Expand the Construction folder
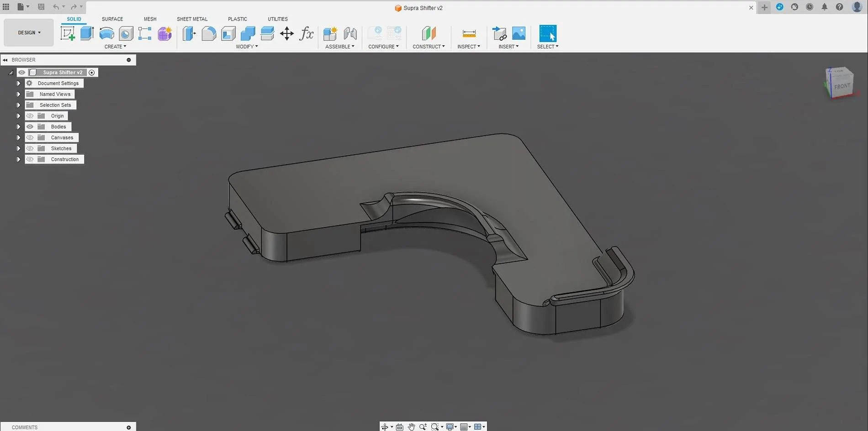 click(x=19, y=159)
